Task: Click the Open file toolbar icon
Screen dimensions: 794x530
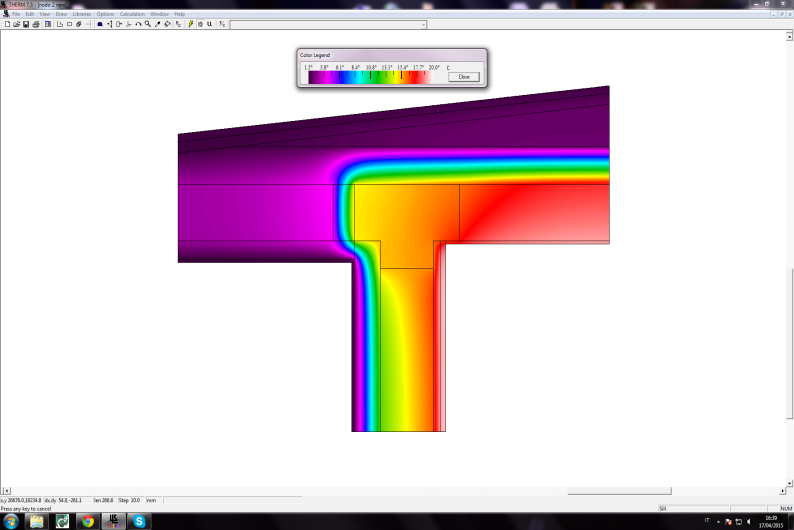Action: click(17, 24)
